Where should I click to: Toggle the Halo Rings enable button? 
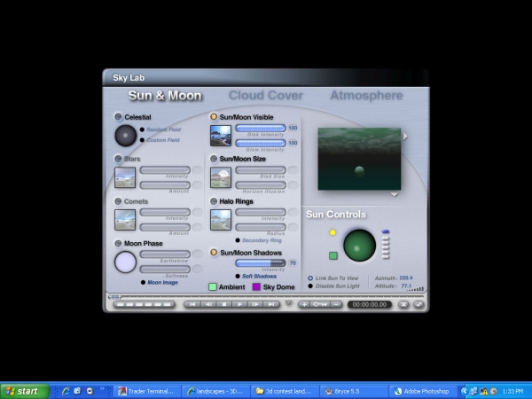click(214, 201)
